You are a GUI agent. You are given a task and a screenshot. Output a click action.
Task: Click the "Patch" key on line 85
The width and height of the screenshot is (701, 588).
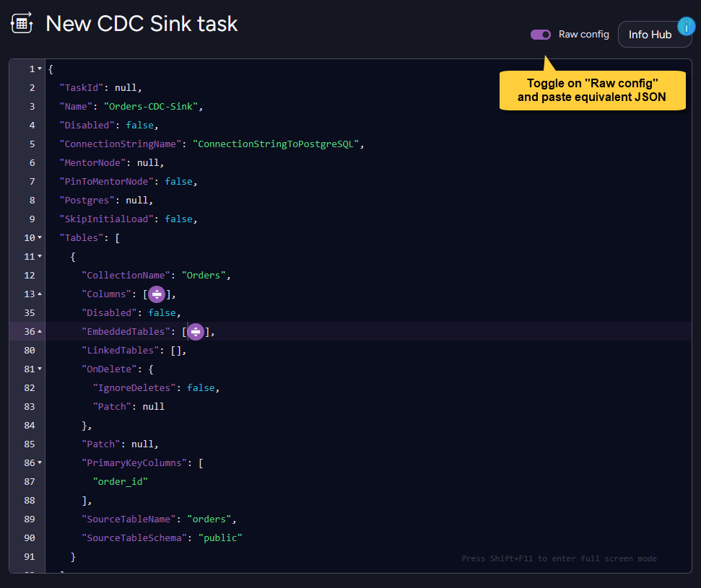(x=100, y=444)
